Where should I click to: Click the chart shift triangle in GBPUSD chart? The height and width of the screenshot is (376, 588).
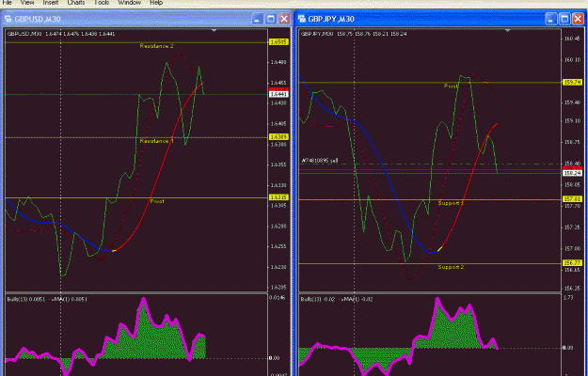click(215, 31)
